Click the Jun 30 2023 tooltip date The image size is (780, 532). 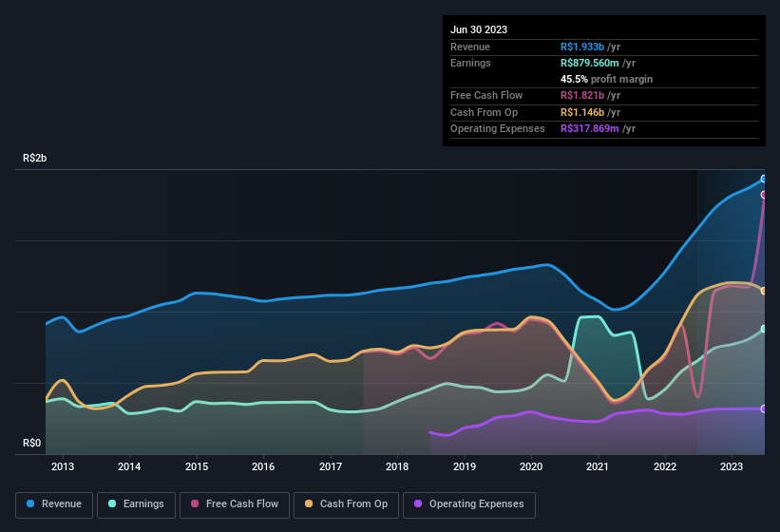coord(479,29)
